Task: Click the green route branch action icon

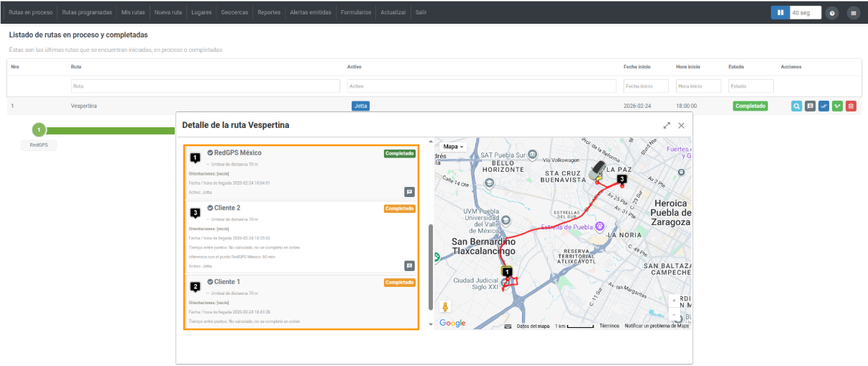Action: [x=837, y=106]
